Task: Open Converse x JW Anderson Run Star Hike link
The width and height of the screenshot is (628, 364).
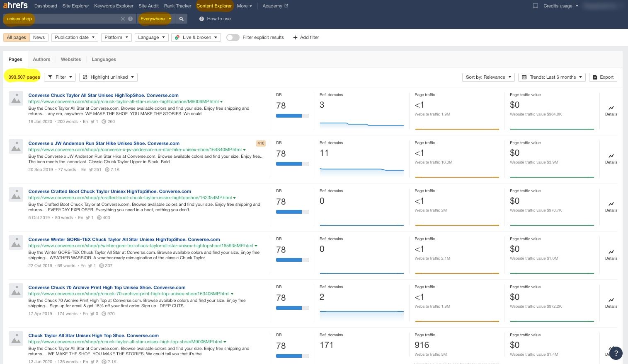Action: 104,143
